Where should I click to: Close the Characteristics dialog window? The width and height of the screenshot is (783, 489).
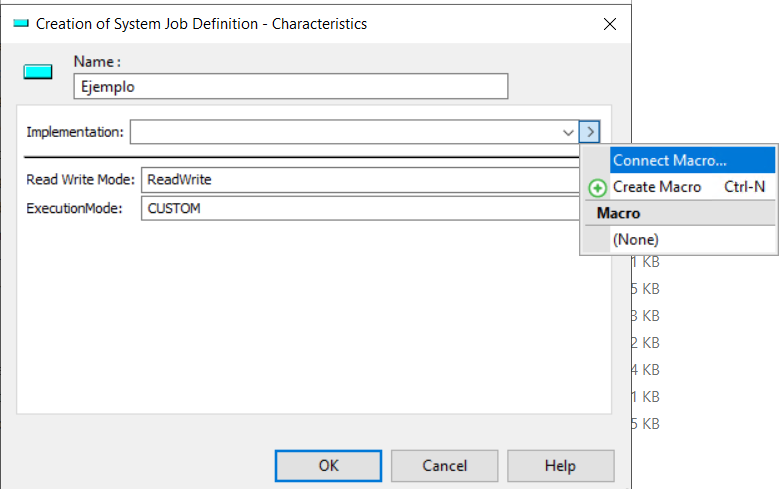point(609,24)
